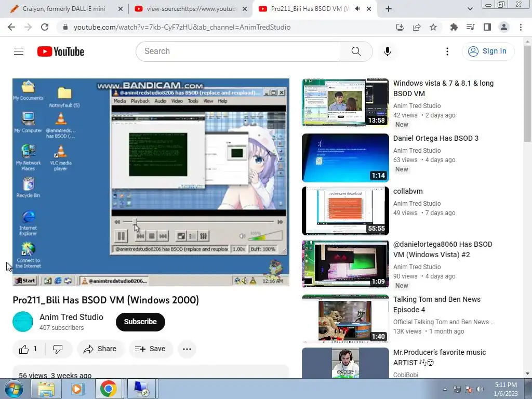
Task: Click the search magnifier button
Action: (x=356, y=51)
